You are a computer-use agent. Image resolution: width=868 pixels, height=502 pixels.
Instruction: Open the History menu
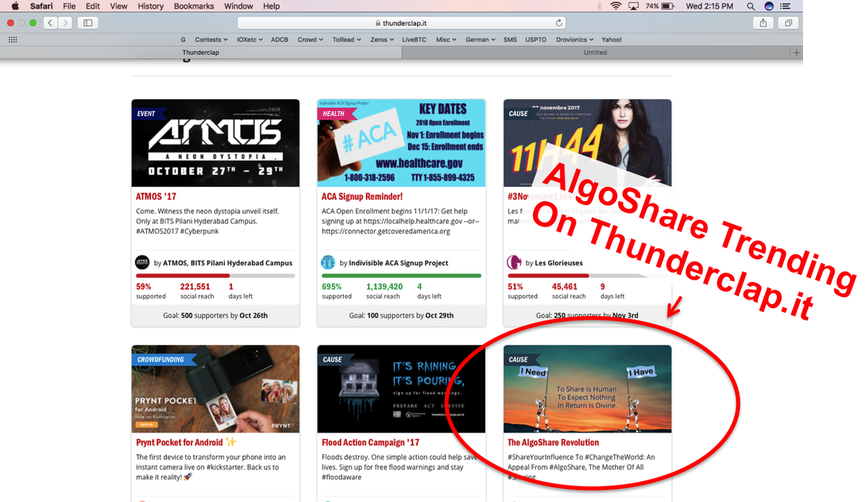click(x=150, y=6)
